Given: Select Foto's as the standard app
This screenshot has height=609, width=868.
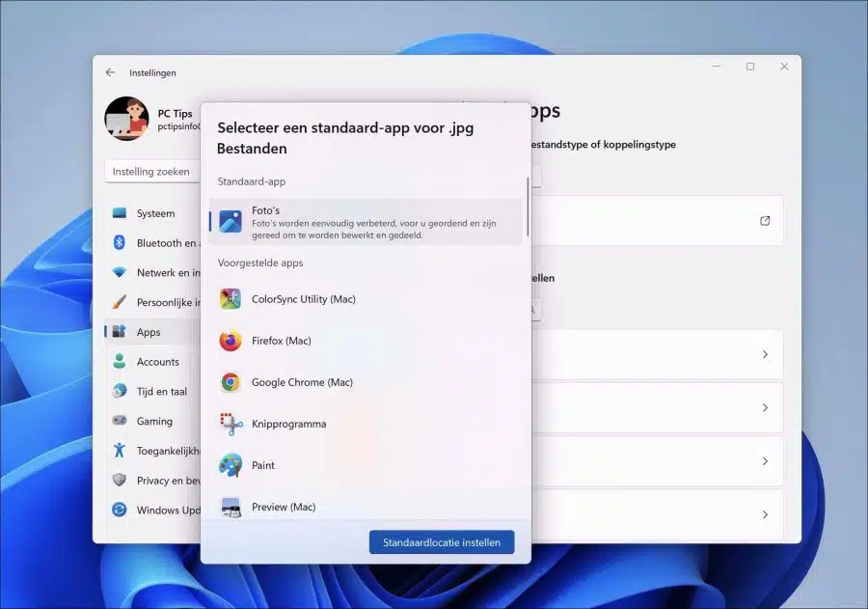Looking at the screenshot, I should tap(366, 222).
